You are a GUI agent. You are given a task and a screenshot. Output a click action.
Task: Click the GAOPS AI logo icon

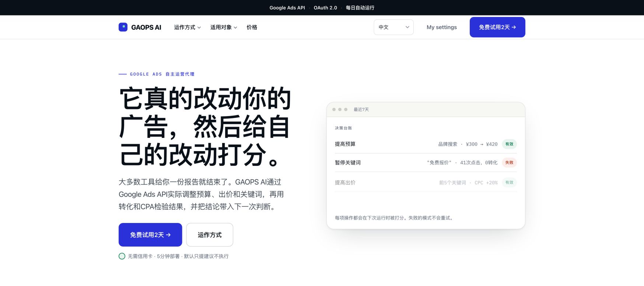[x=123, y=27]
